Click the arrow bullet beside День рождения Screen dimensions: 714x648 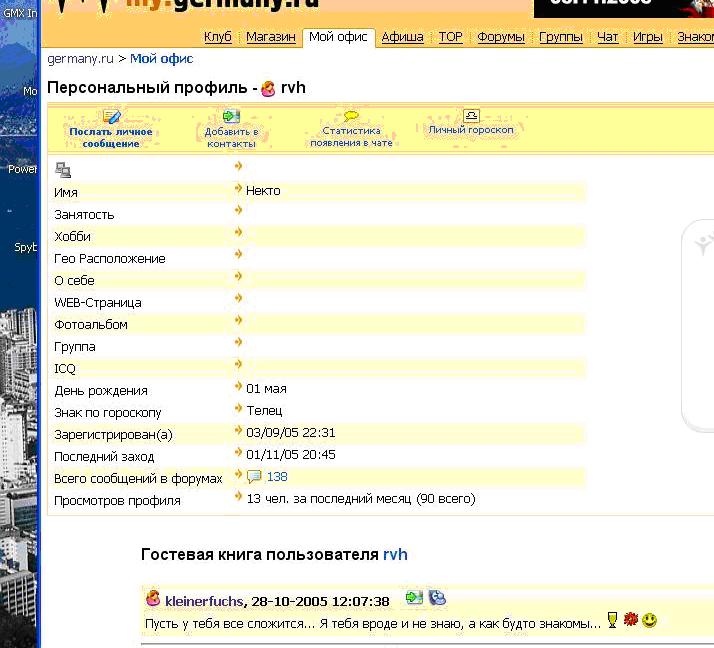coord(238,386)
